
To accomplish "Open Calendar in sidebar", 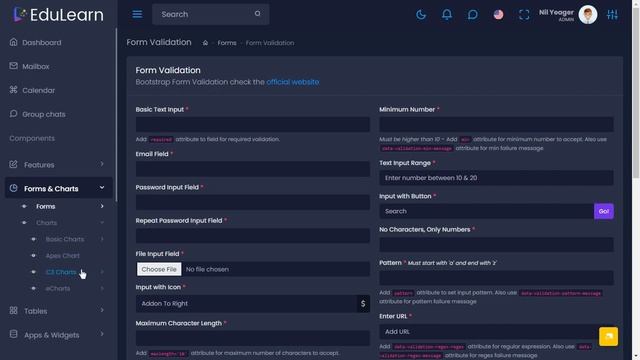I will pos(38,91).
